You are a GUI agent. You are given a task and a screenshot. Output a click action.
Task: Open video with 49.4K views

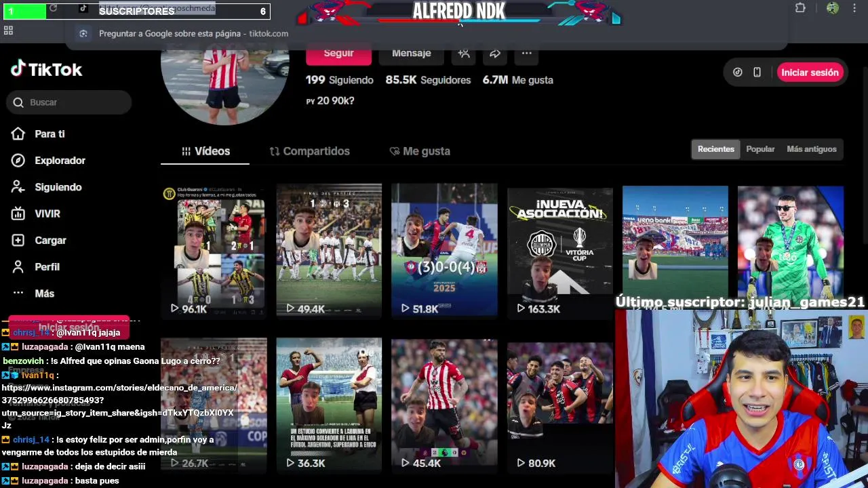[329, 250]
